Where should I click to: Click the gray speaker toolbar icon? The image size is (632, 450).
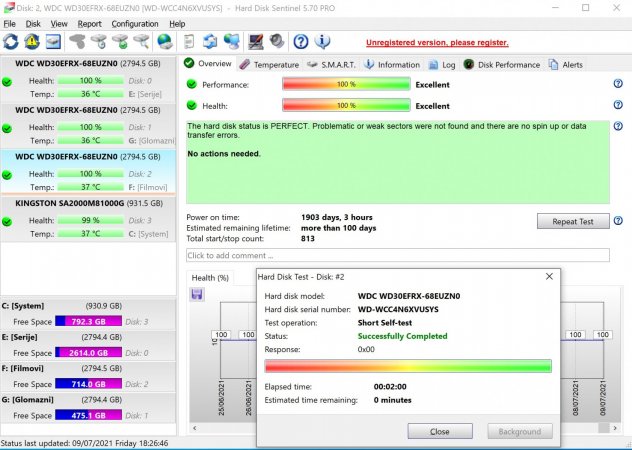[277, 42]
